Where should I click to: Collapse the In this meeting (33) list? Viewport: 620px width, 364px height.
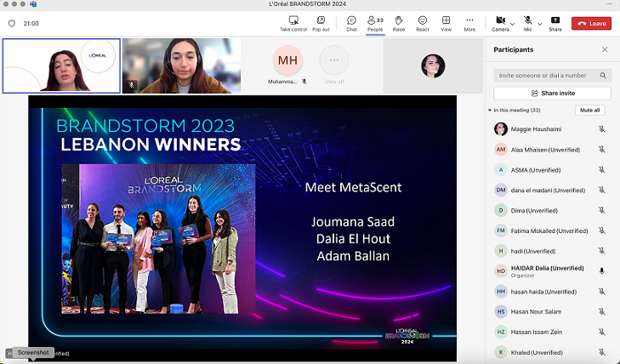pos(490,111)
